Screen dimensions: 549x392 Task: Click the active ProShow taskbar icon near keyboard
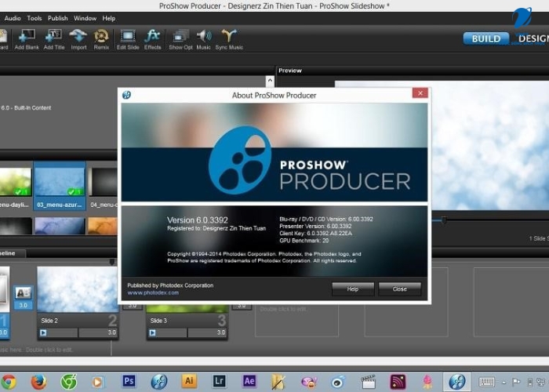pos(457,382)
